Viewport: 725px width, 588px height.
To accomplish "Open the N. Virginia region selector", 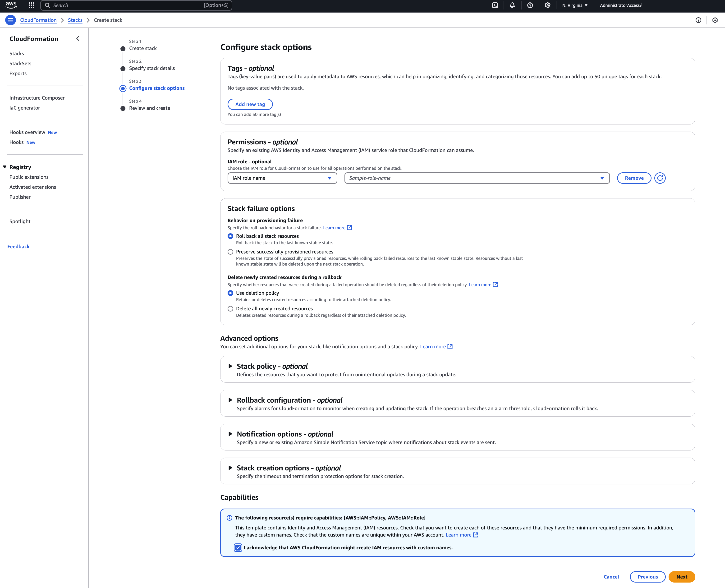I will pos(575,5).
